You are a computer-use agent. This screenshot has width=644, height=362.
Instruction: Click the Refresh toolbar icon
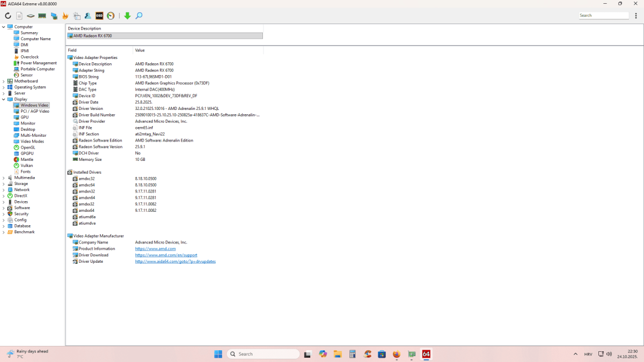coord(8,16)
